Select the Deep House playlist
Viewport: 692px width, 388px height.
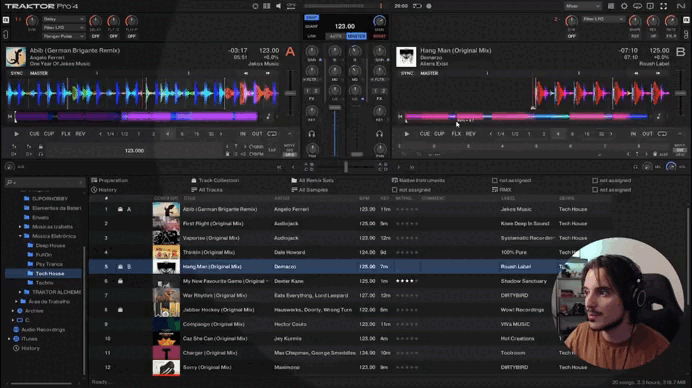50,245
